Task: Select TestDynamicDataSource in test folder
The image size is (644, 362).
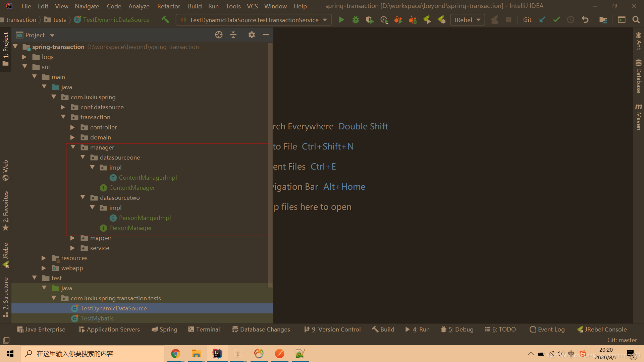Action: point(113,308)
